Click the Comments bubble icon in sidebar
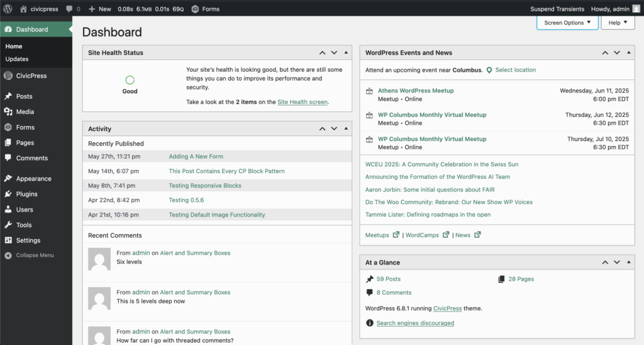The image size is (644, 345). click(x=8, y=158)
